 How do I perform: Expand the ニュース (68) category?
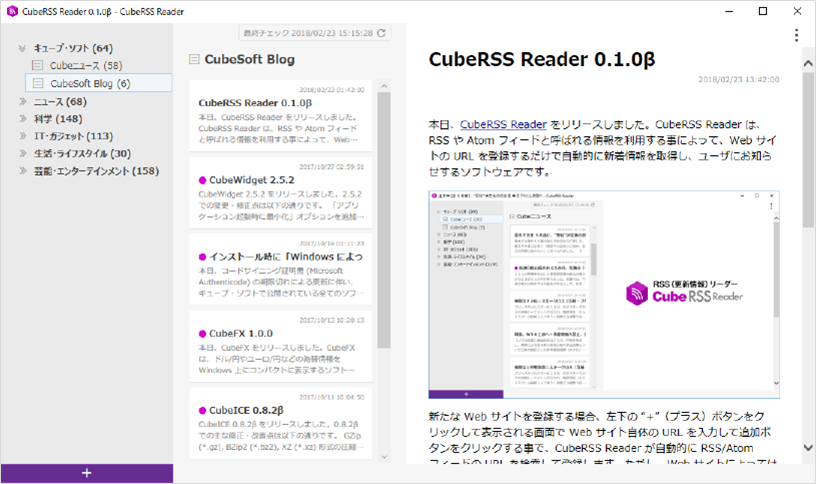click(22, 101)
